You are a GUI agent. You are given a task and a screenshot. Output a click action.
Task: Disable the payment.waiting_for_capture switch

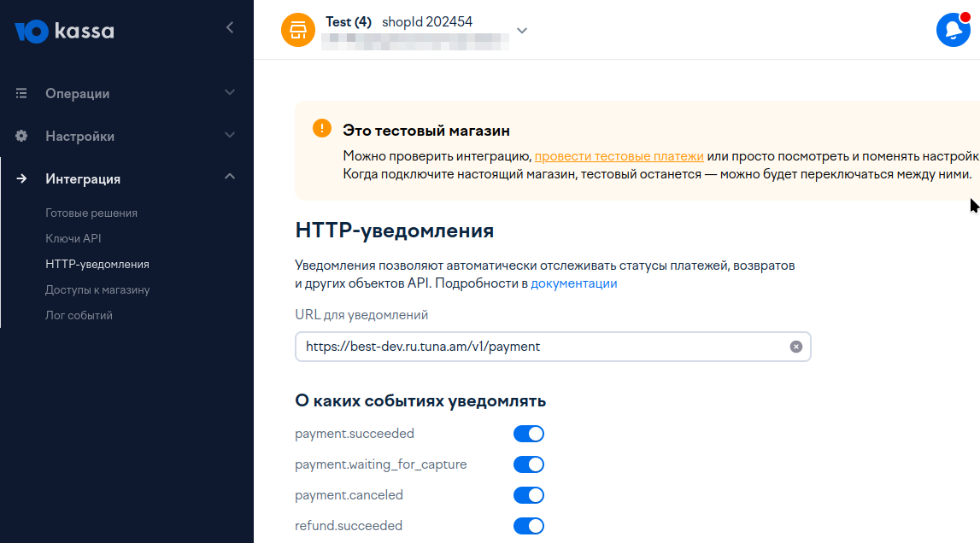pyautogui.click(x=528, y=464)
